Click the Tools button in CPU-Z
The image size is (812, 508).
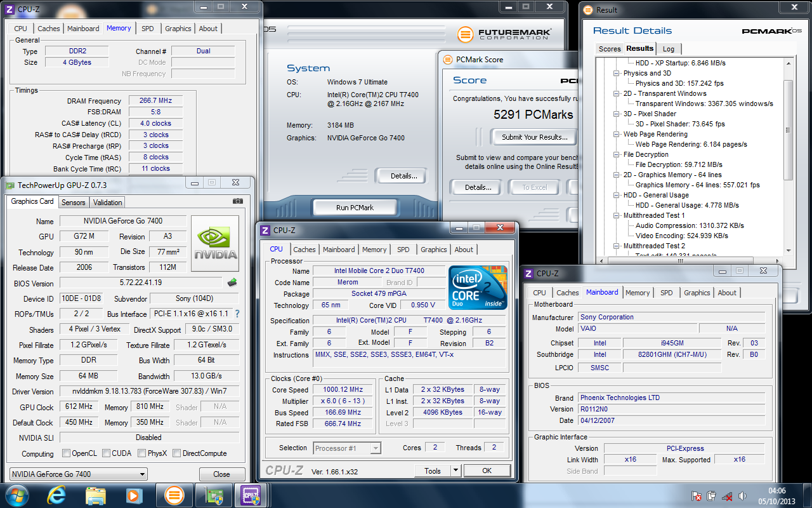[x=433, y=471]
